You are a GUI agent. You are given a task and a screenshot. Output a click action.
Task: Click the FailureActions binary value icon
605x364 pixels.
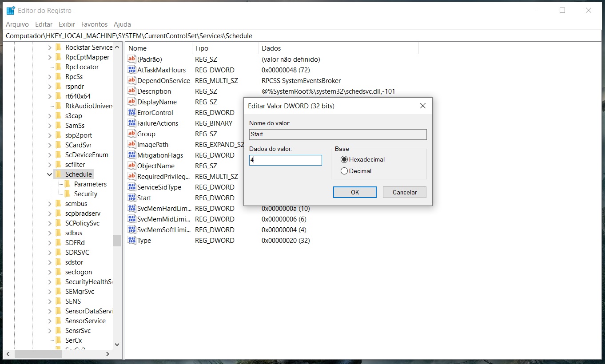tap(131, 123)
